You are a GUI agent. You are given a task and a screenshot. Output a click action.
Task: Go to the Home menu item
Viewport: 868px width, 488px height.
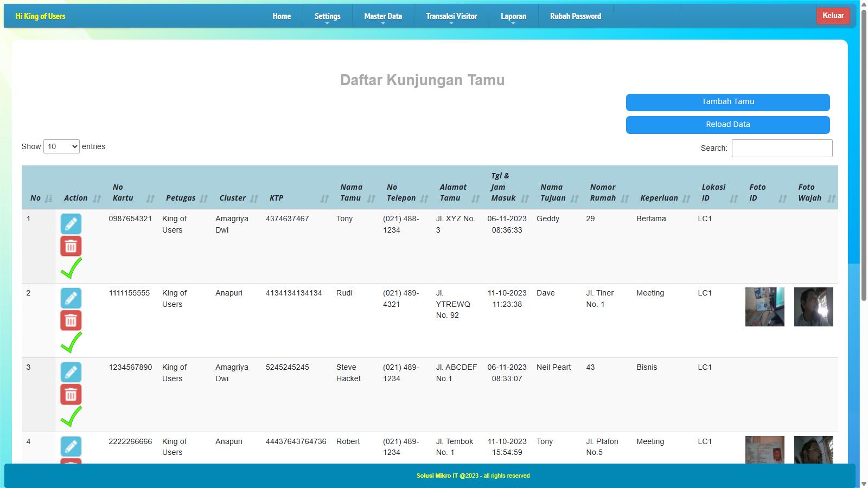(x=282, y=16)
